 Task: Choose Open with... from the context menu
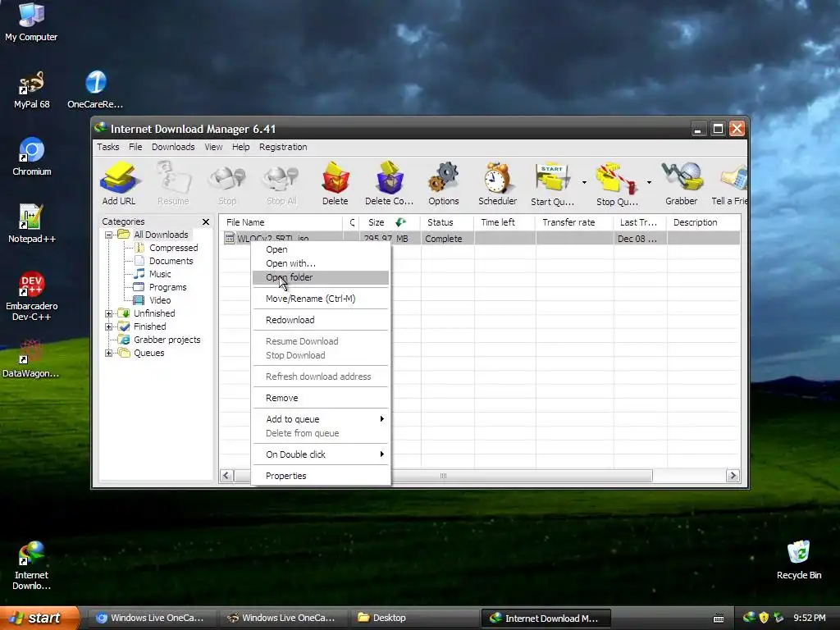pos(321,263)
